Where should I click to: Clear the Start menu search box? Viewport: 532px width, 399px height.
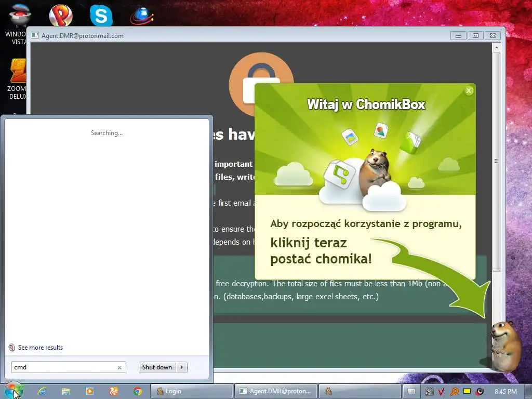119,367
